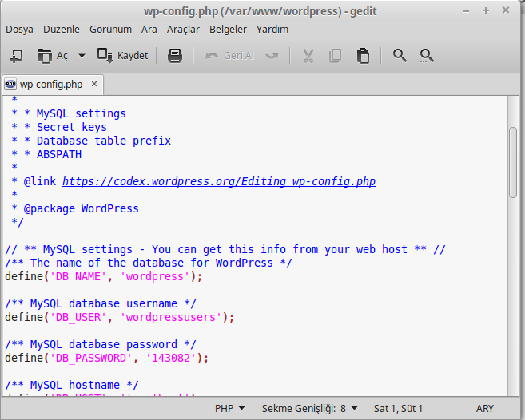
Task: Click the redo arrow icon
Action: [x=272, y=56]
